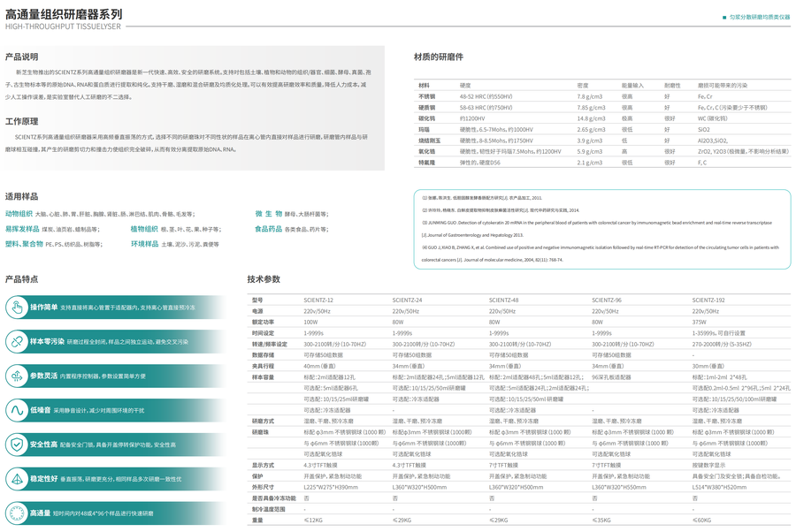Viewport: 796px width, 532px height.
Task: Click the SCIENTZ-192 column header
Action: pos(708,300)
